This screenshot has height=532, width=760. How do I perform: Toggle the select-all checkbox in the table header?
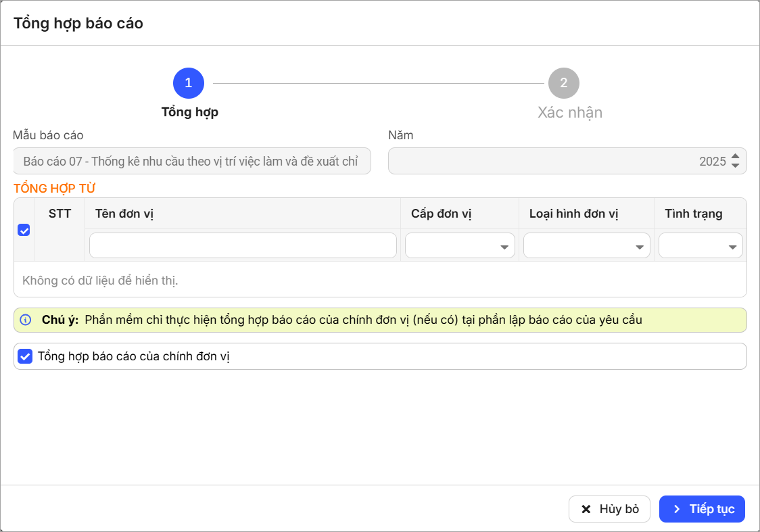[x=24, y=230]
